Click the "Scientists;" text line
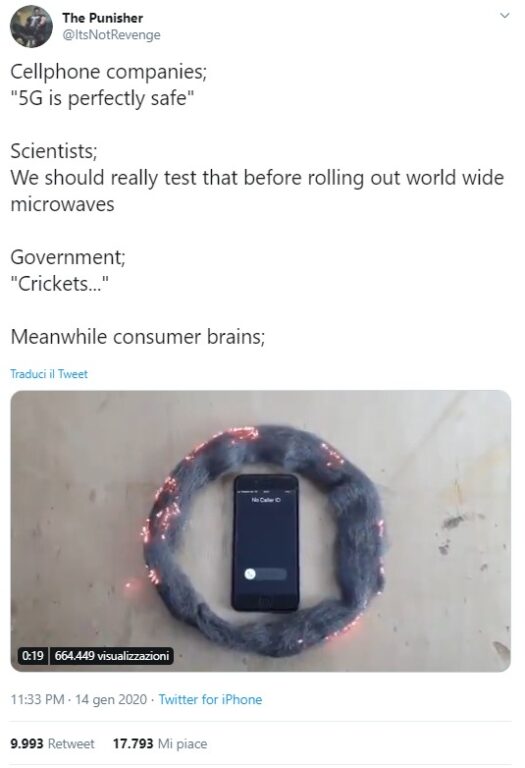 [54, 151]
